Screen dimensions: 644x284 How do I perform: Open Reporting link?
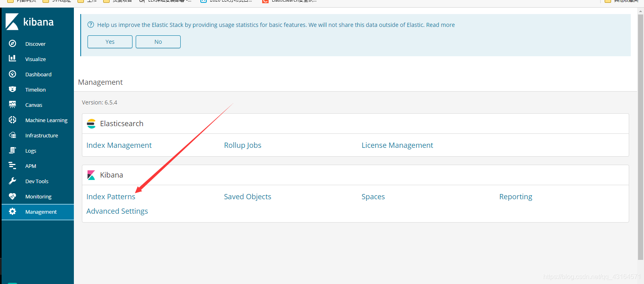516,197
